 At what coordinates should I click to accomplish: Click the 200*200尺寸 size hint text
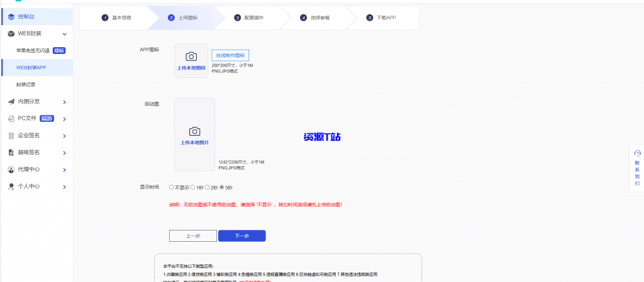[233, 65]
